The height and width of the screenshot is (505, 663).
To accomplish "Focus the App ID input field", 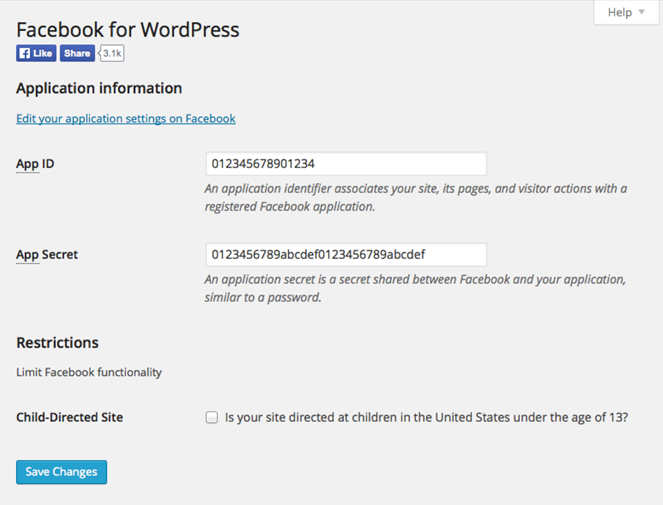I will click(x=346, y=164).
